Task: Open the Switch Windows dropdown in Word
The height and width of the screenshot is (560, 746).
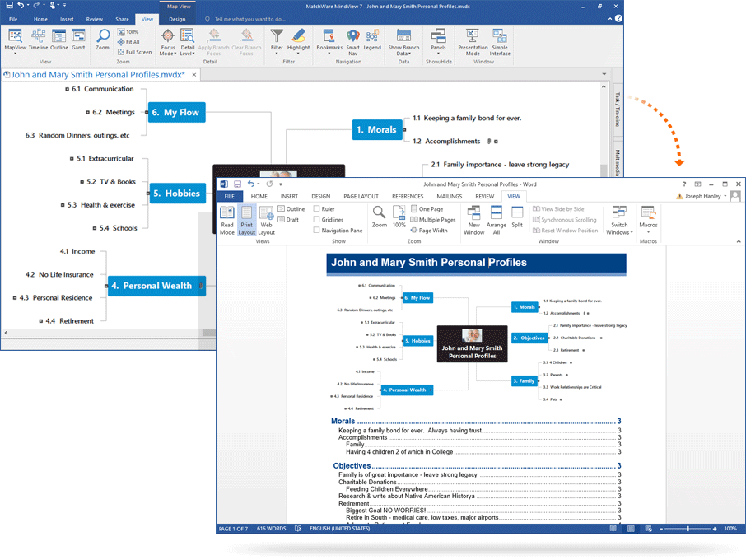Action: tap(619, 220)
